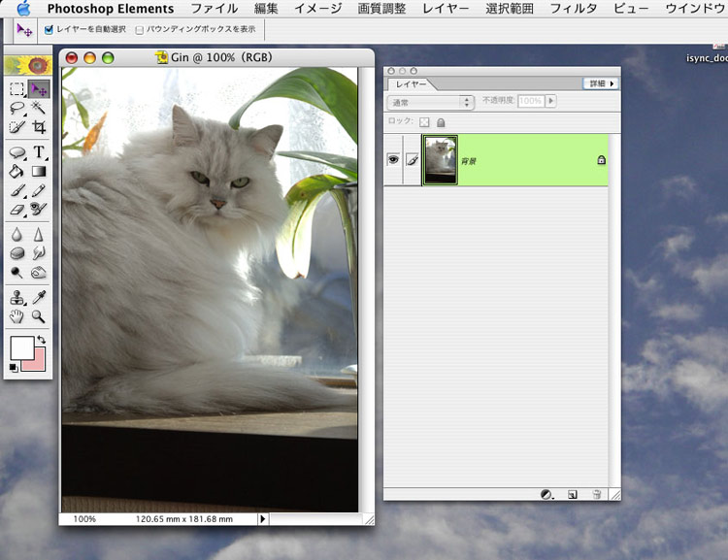Open the 編集 menu
728x560 pixels.
(x=267, y=9)
